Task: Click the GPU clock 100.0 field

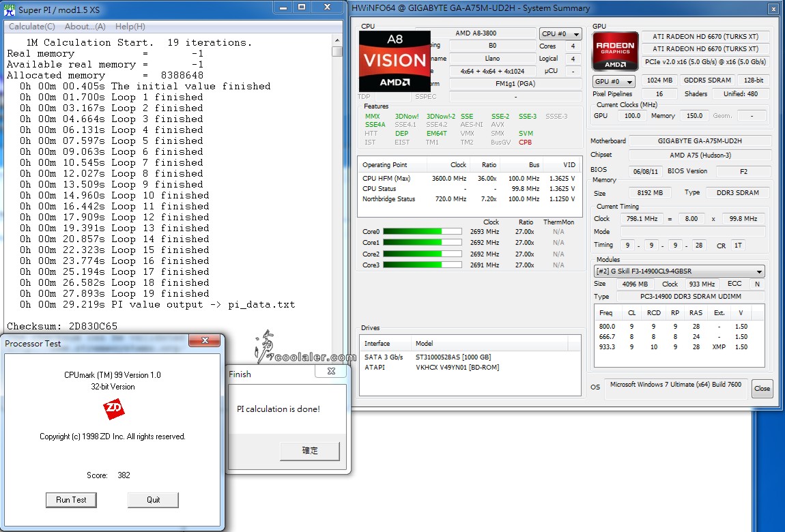Action: (x=632, y=115)
